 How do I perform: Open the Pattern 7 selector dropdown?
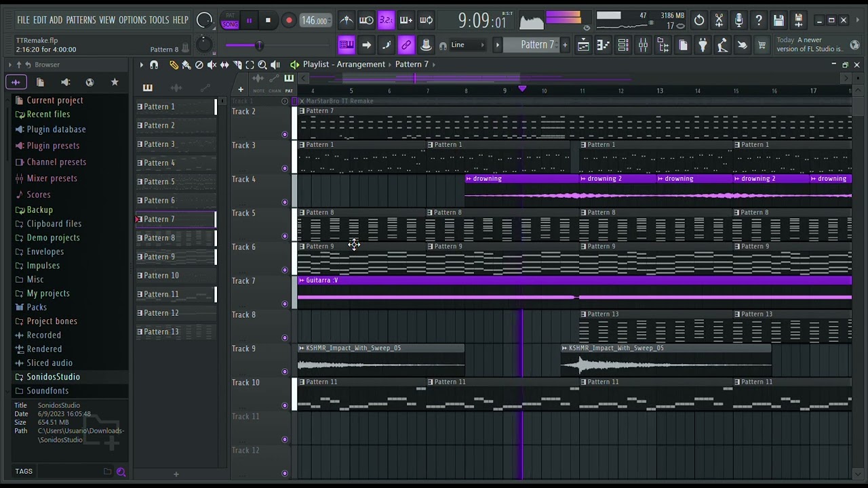[538, 45]
